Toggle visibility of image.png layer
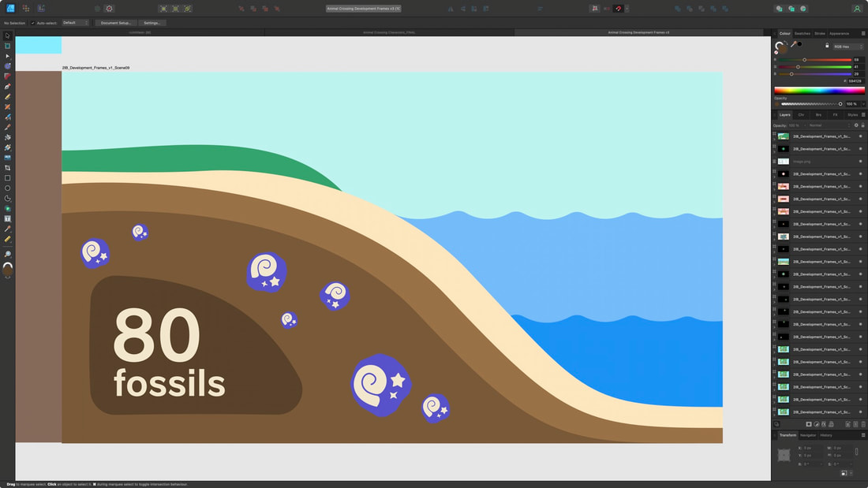The width and height of the screenshot is (868, 488). 860,162
